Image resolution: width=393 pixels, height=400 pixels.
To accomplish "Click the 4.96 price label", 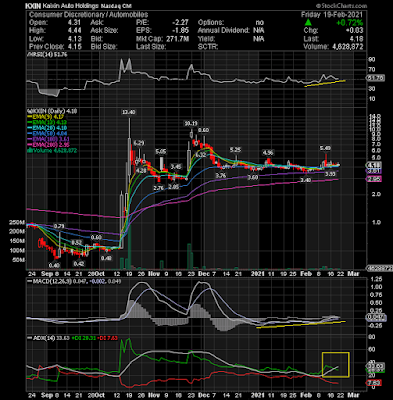I will (268, 153).
